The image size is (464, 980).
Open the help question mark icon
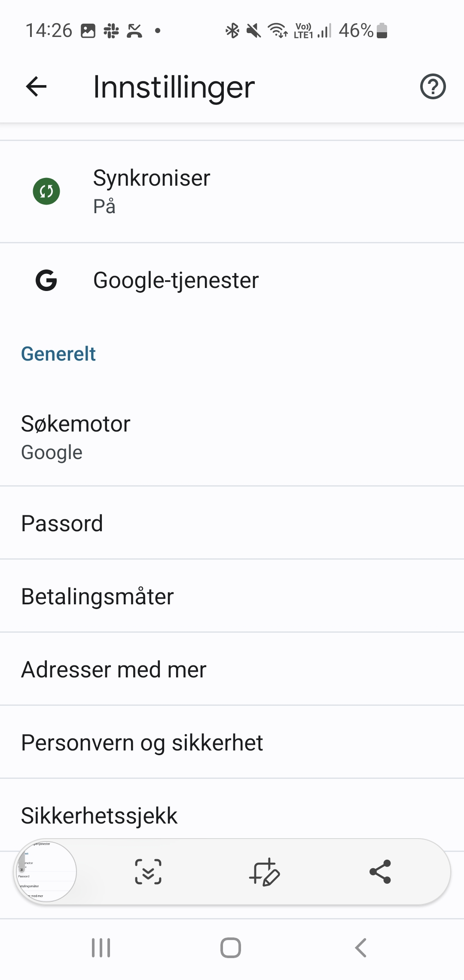coord(433,87)
